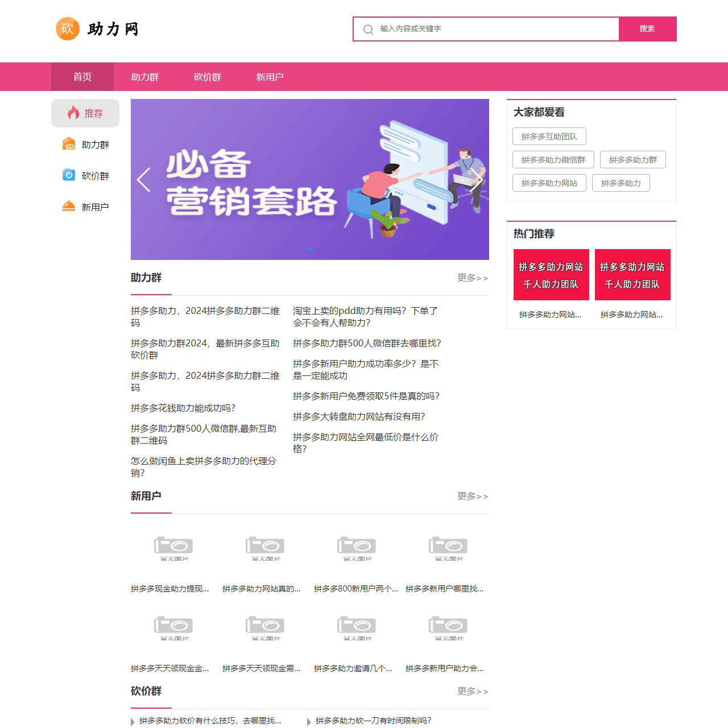Click first 拼多多助力网站 thumbnail under 热门推荐
Image resolution: width=728 pixels, height=728 pixels.
pos(551,275)
